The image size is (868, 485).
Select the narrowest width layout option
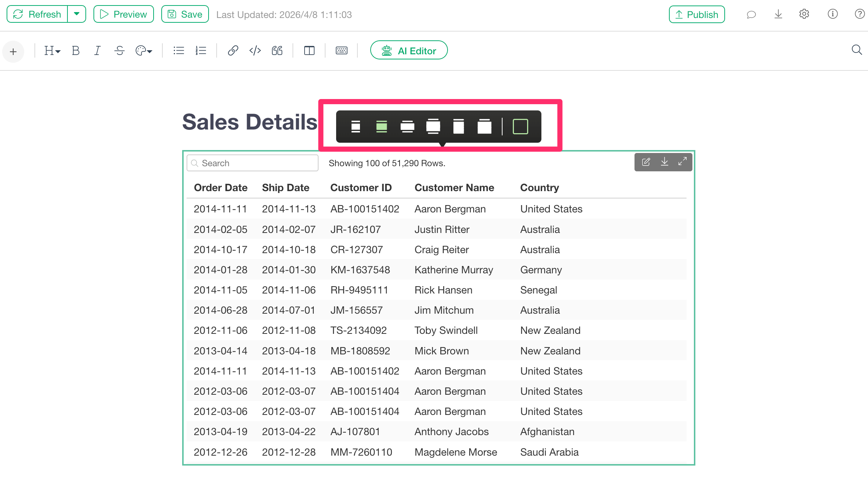click(x=355, y=127)
